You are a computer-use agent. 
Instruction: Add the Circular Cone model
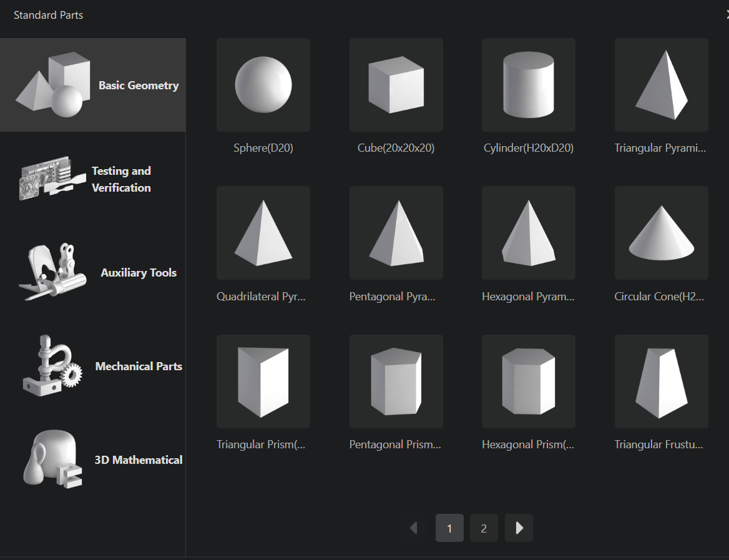point(661,233)
